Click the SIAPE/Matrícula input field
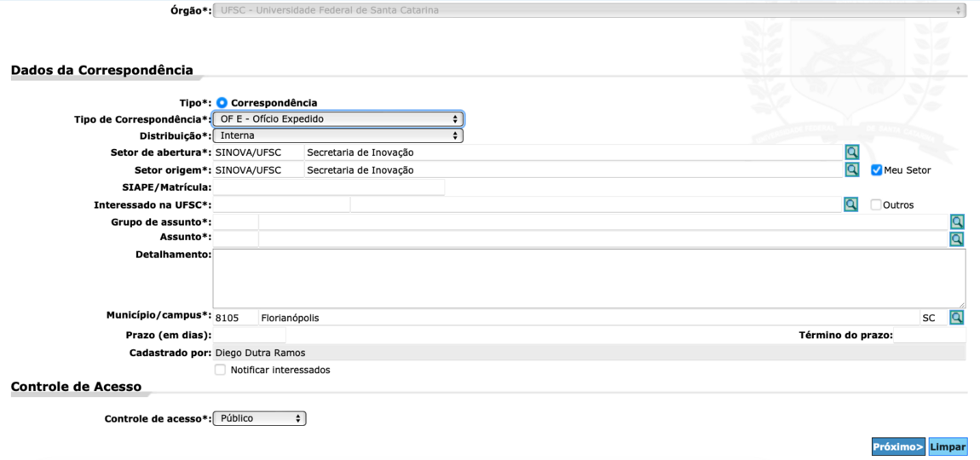 (328, 187)
